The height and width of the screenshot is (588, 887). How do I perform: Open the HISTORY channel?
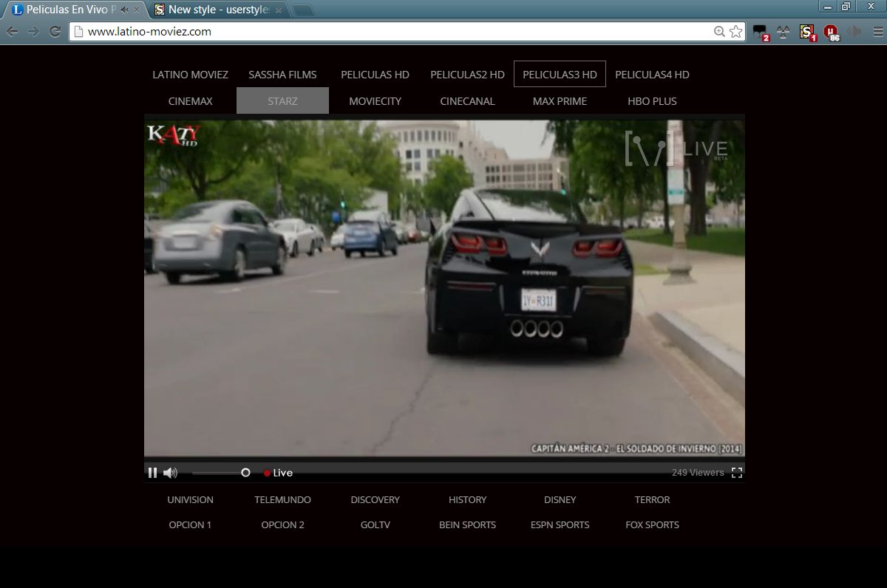tap(467, 500)
